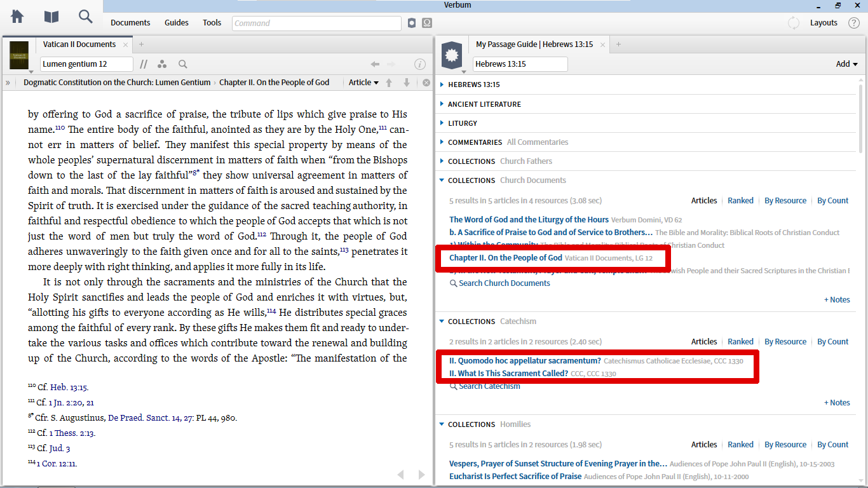Open the Passage Guide panel menu icon
Viewport: 868px width, 488px height.
point(452,55)
